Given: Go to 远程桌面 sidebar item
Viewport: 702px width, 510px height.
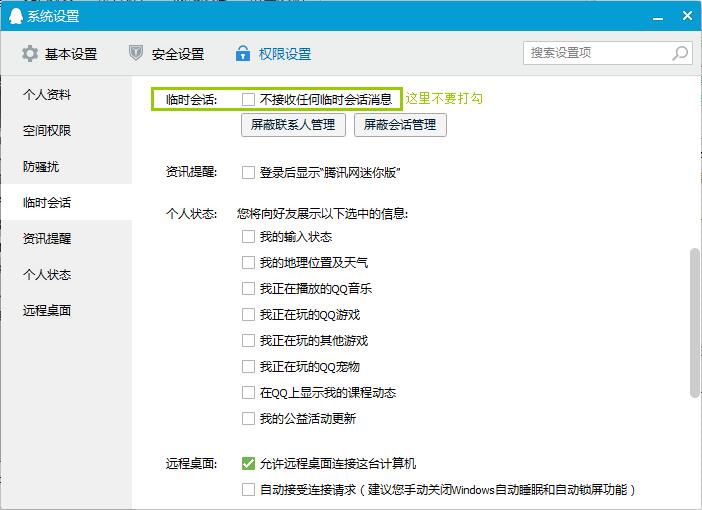Looking at the screenshot, I should click(48, 311).
